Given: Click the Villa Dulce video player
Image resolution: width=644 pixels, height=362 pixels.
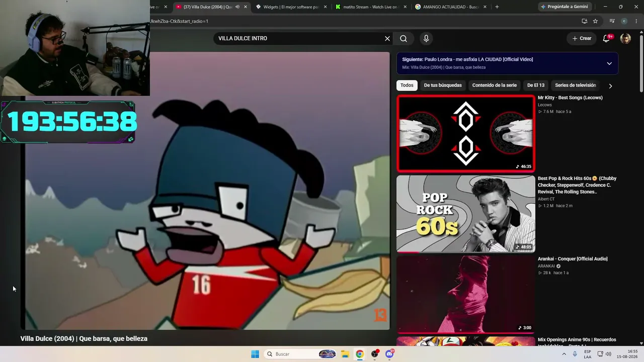Looking at the screenshot, I should tap(205, 191).
